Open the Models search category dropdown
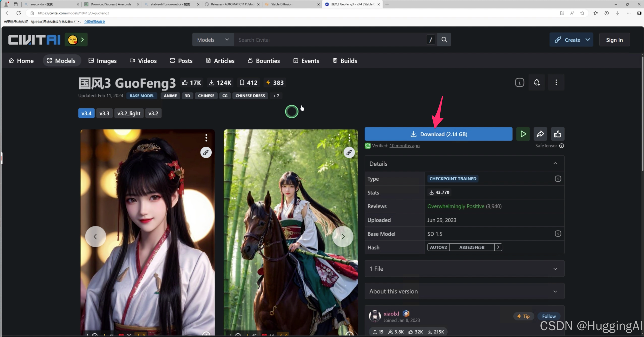The width and height of the screenshot is (644, 337). [213, 40]
